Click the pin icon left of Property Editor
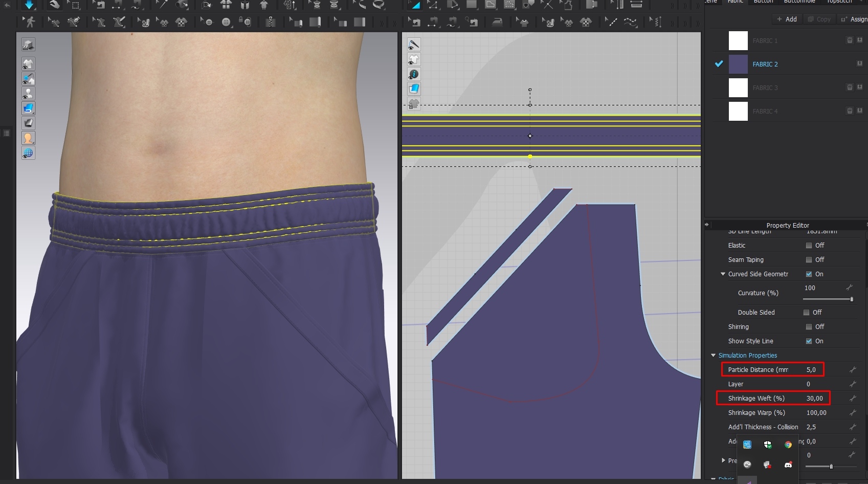This screenshot has height=484, width=868. click(x=707, y=225)
